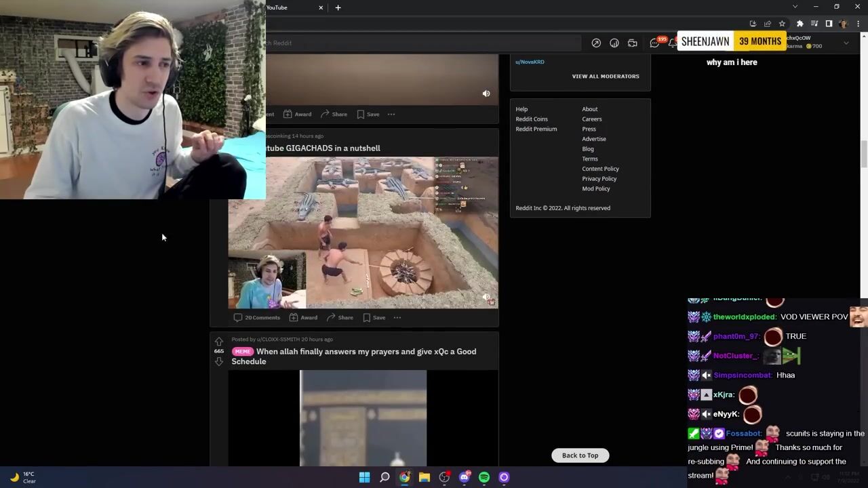
Task: Open Discord from taskbar
Action: click(x=465, y=477)
